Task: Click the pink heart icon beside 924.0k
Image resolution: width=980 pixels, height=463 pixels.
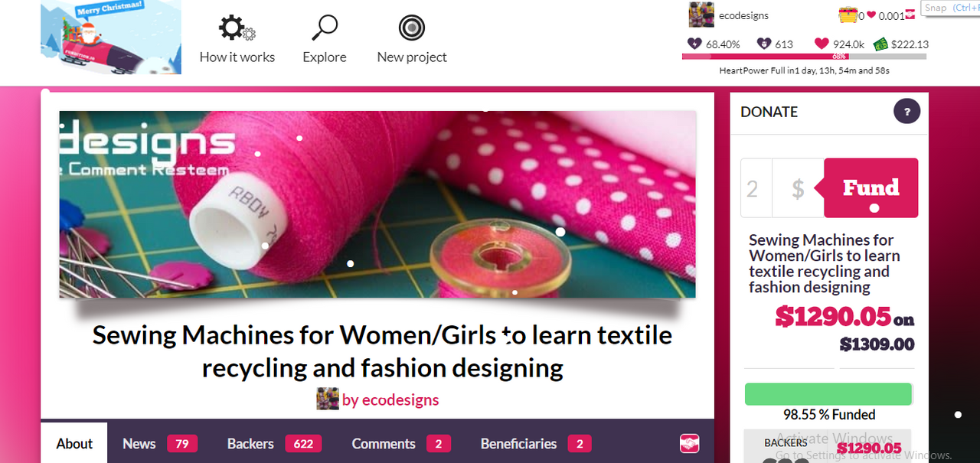Action: coord(822,44)
